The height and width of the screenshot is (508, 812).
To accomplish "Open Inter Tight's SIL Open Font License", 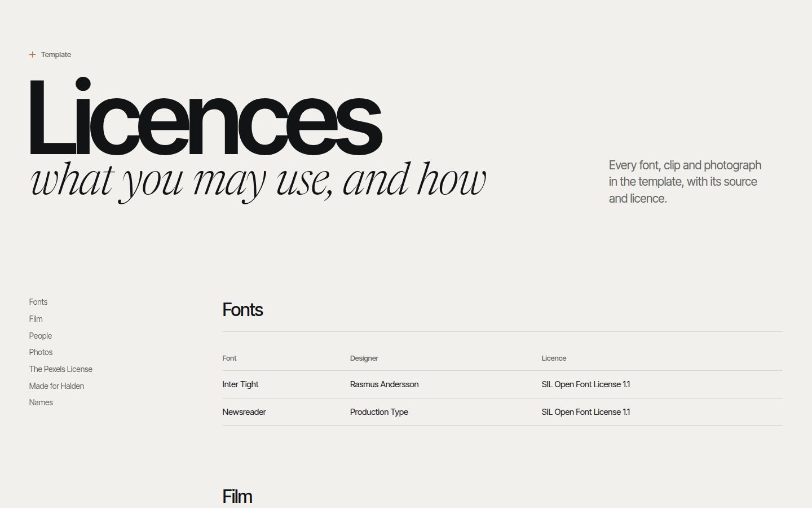I will point(586,384).
